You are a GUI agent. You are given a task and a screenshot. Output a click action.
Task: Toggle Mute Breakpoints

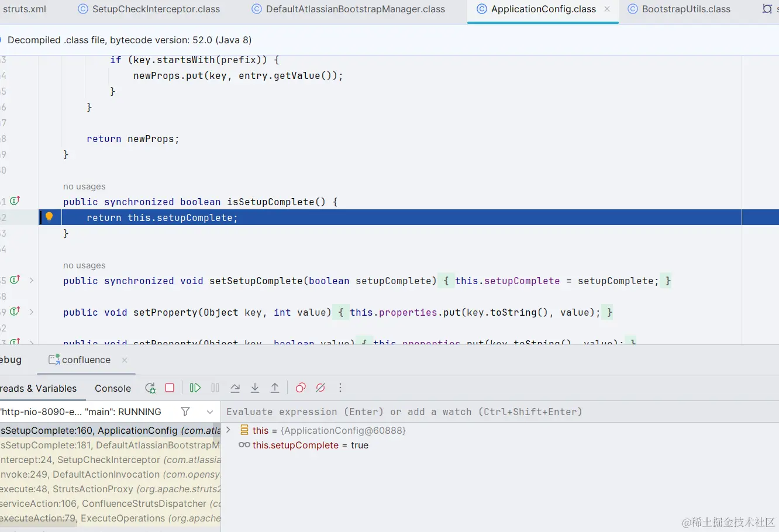(x=320, y=388)
